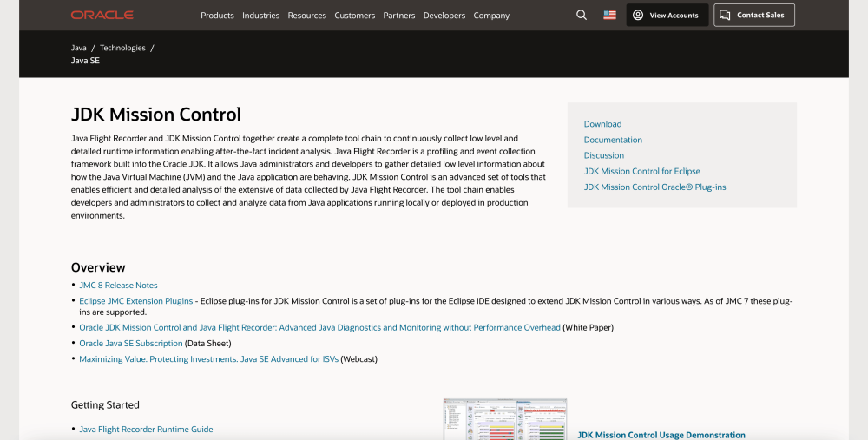Open the Documentation sidebar link
This screenshot has width=868, height=440.
613,140
